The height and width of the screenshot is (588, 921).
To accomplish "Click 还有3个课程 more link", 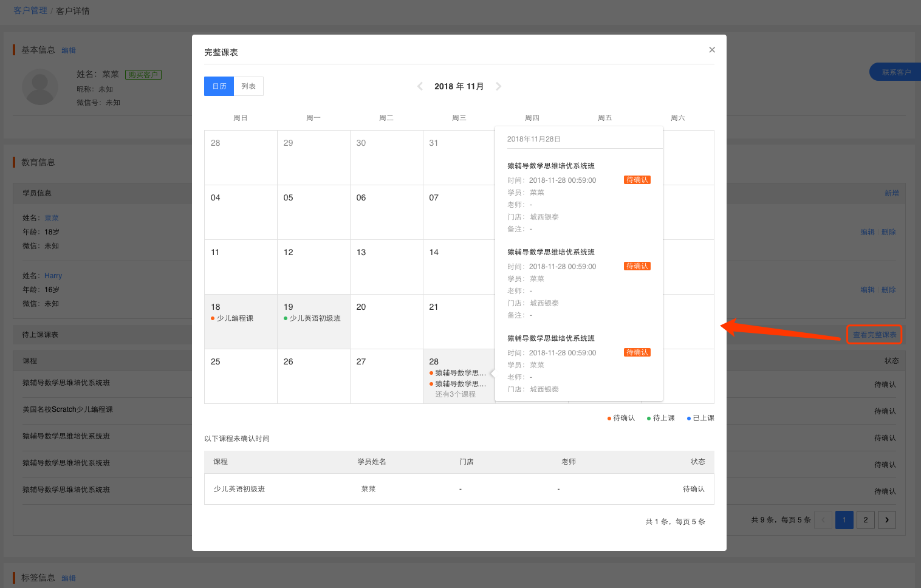I will (456, 394).
